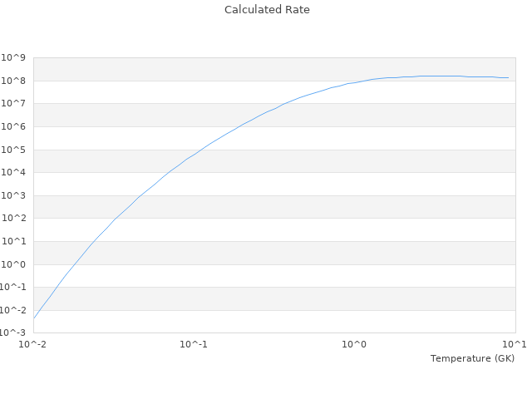Viewport: 532px width, 399px height.
Task: Click the 10^1 y-axis tick label
Action: tap(14, 242)
